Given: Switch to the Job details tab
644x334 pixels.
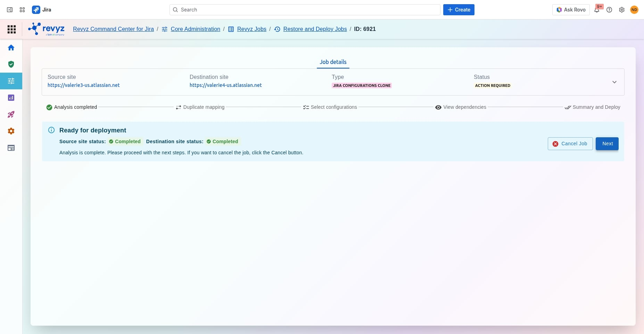Looking at the screenshot, I should click(333, 62).
